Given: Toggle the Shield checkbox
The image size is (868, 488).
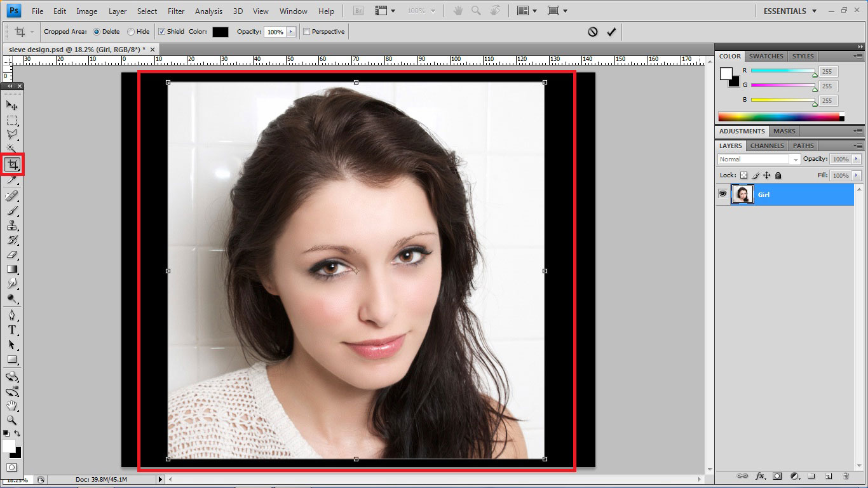Looking at the screenshot, I should pos(161,32).
